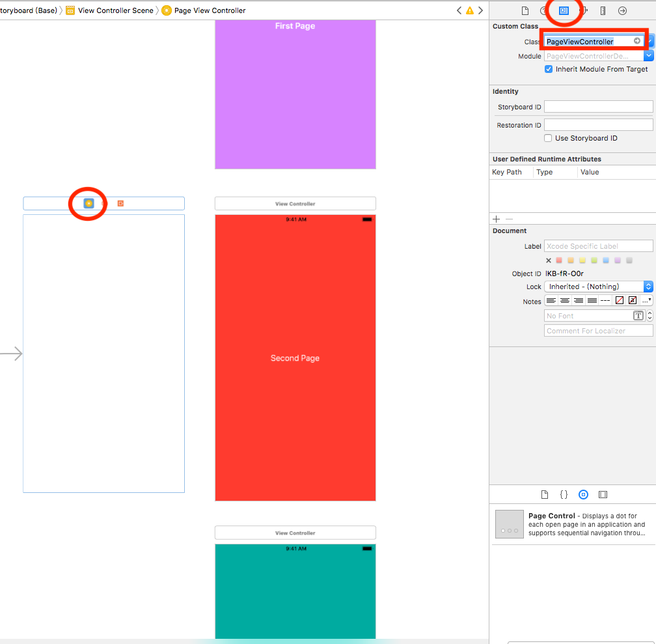Toggle Inherit Module From Target checkbox
This screenshot has height=644, width=656.
tap(549, 68)
